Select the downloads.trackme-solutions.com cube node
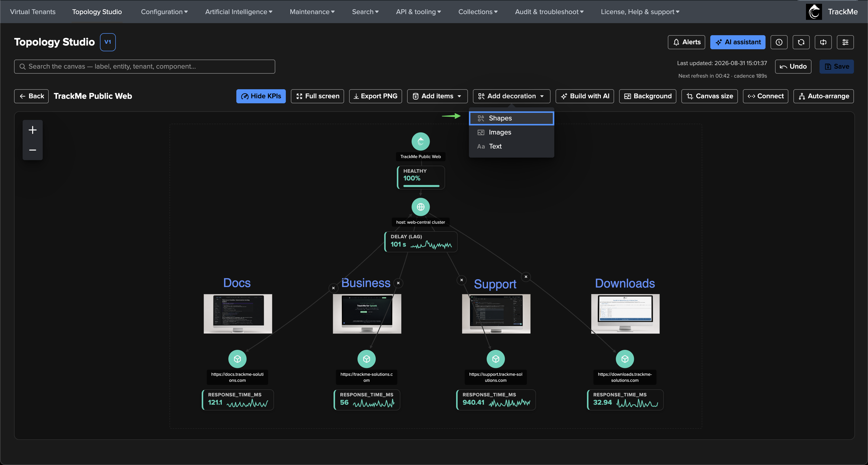Image resolution: width=868 pixels, height=465 pixels. tap(625, 359)
